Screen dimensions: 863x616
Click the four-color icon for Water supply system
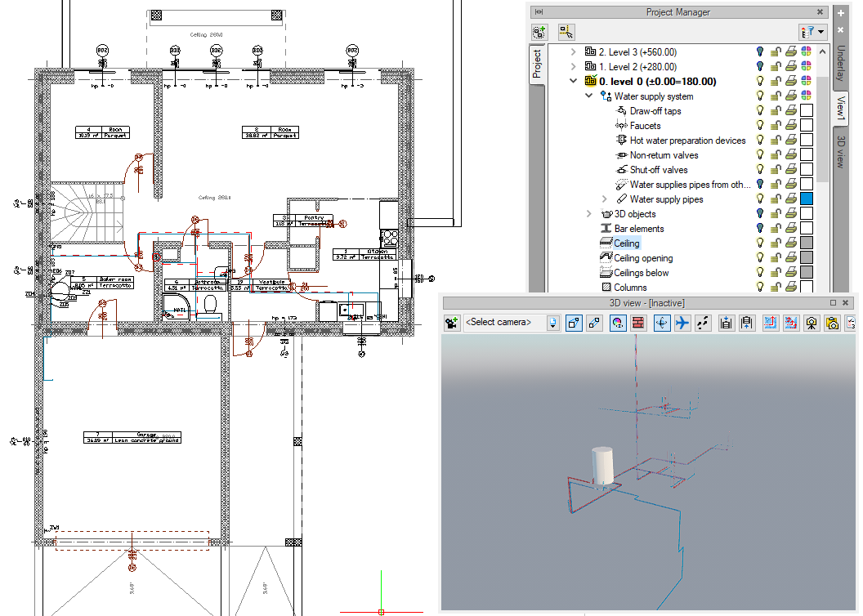807,96
